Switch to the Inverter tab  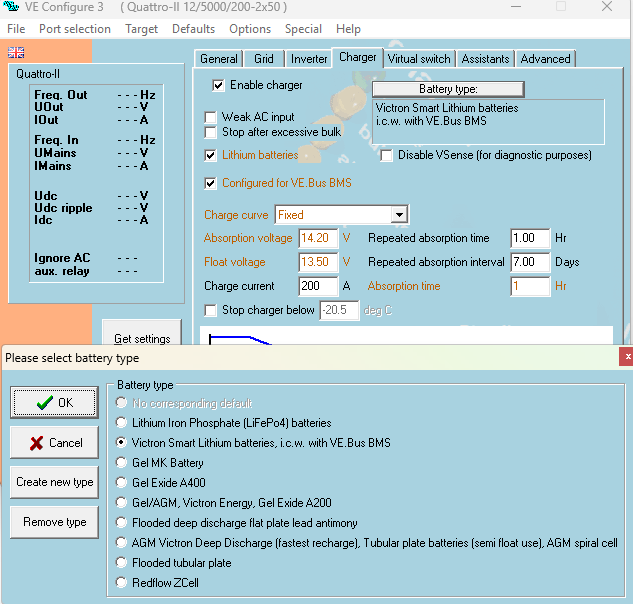pyautogui.click(x=309, y=59)
